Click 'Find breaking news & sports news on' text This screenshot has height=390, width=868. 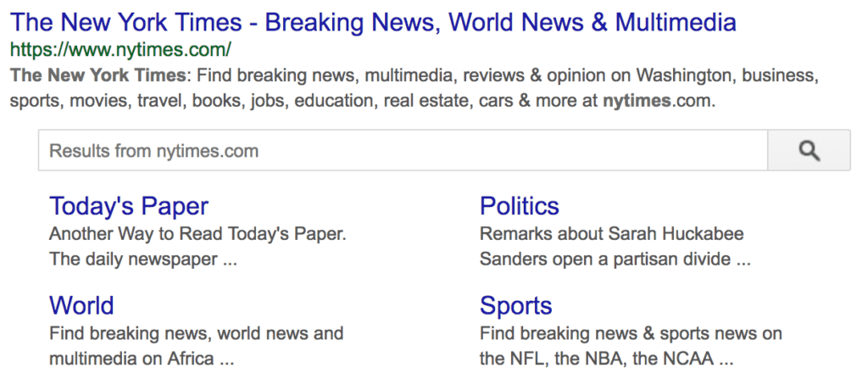tap(631, 333)
